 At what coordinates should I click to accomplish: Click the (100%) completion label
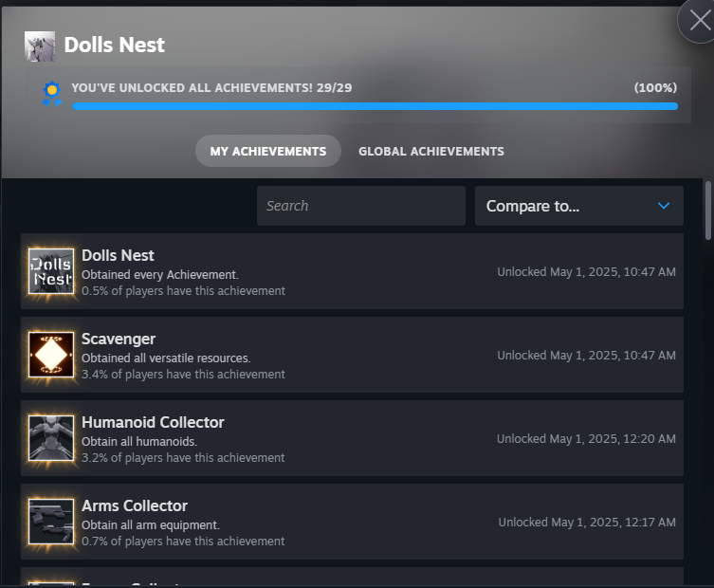[655, 87]
